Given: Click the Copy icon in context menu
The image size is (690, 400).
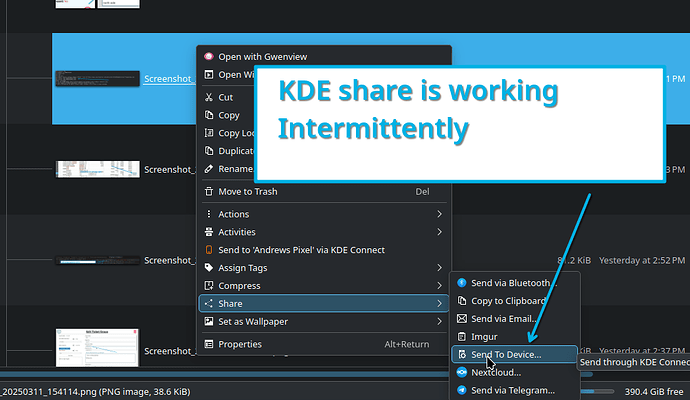Looking at the screenshot, I should (209, 115).
